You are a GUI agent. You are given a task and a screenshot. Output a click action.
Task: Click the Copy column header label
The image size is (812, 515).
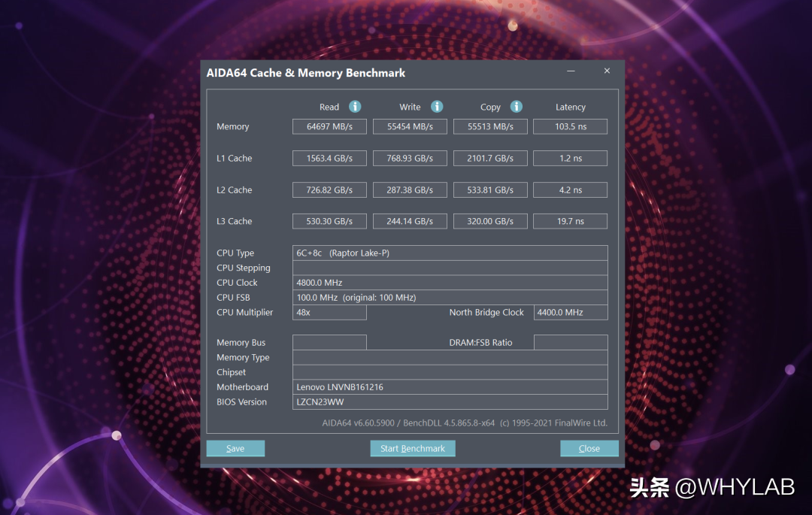(x=490, y=108)
